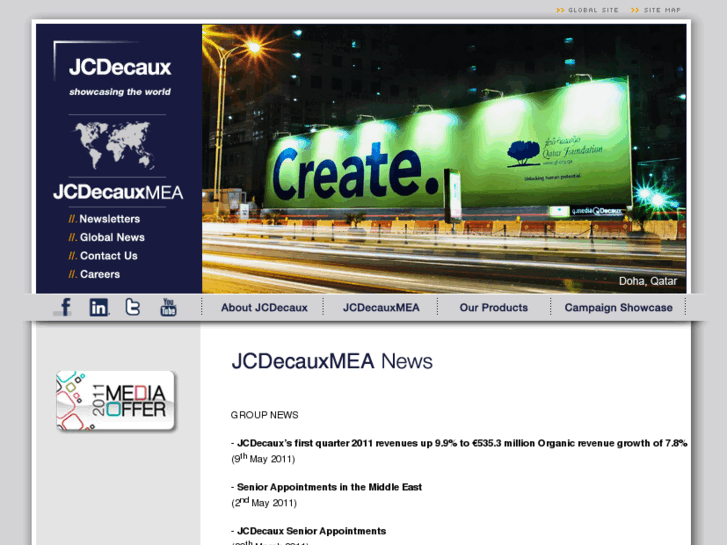Click the 2nd May 2011 date text
This screenshot has width=727, height=545.
tap(264, 502)
